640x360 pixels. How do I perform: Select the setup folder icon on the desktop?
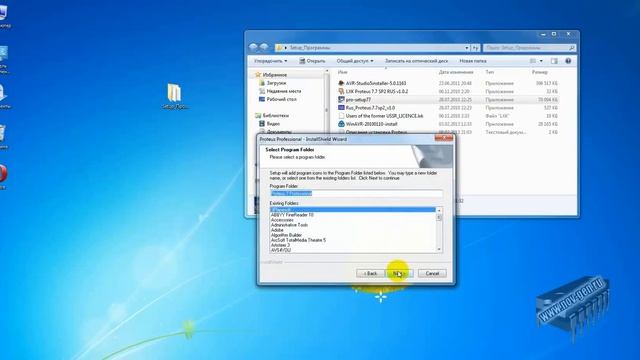174,93
